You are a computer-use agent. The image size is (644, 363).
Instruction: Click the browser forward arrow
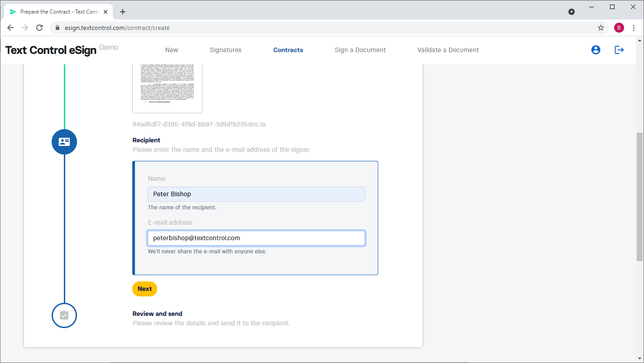click(x=25, y=28)
